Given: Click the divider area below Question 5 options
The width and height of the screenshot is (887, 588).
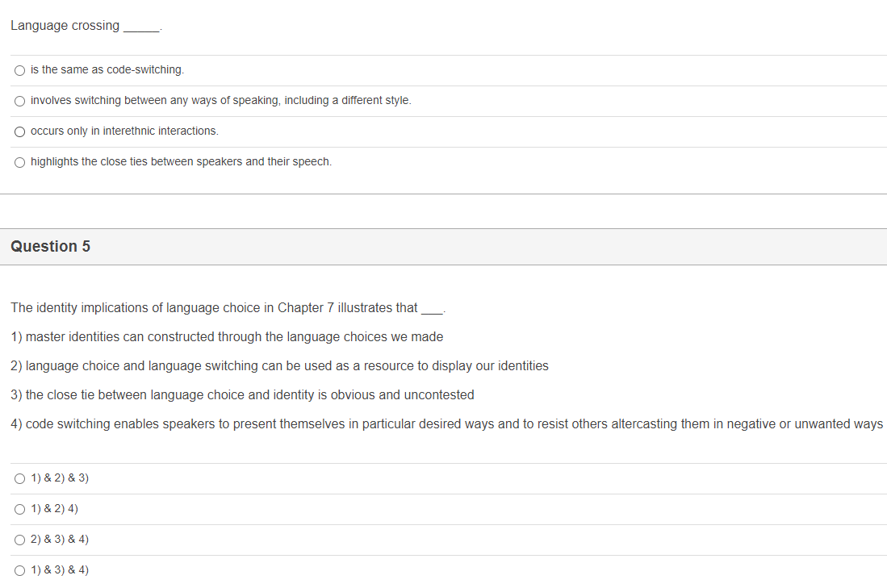Looking at the screenshot, I should [x=444, y=585].
